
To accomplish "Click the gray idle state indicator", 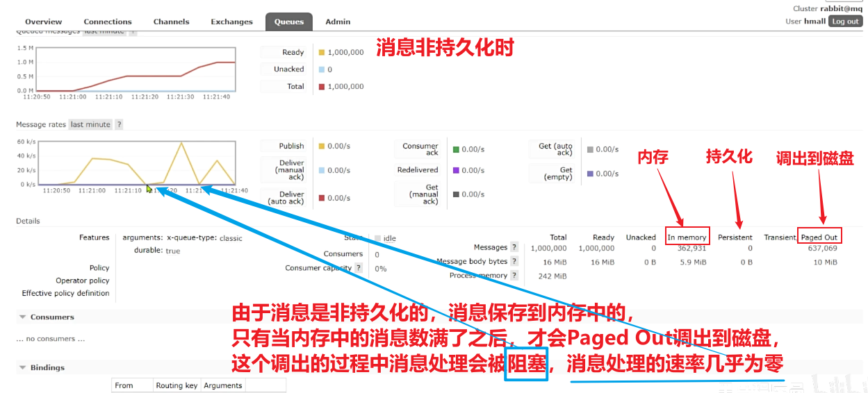I will pos(378,238).
